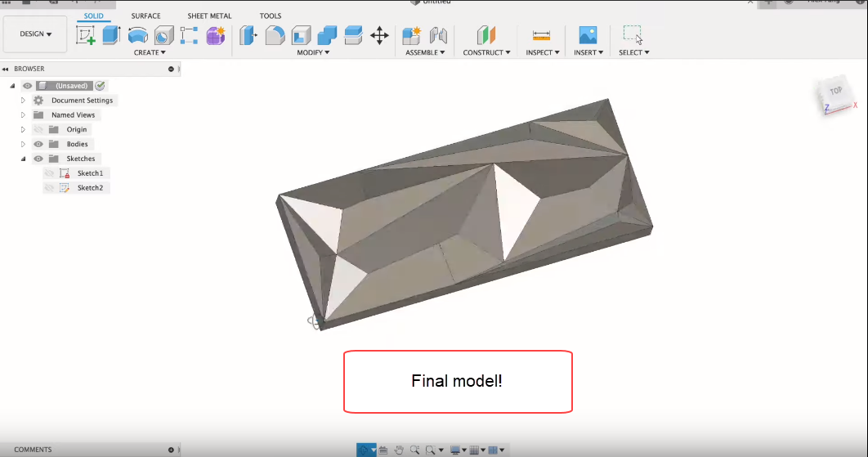Show Sketch1 using its eye icon
The width and height of the screenshot is (868, 457).
[49, 173]
